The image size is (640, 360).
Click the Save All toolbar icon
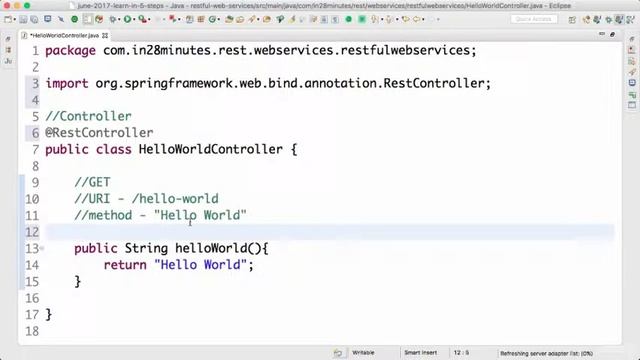[34, 19]
